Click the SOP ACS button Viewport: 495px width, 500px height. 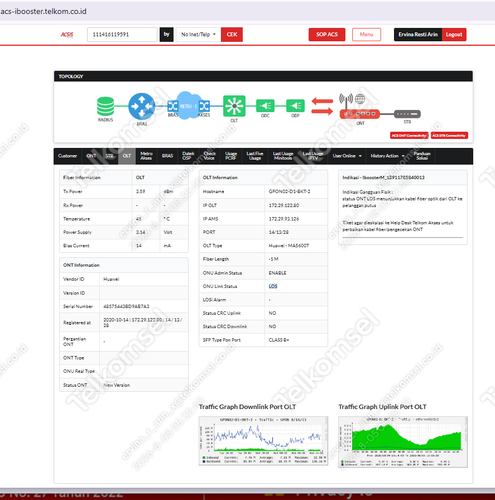(327, 34)
